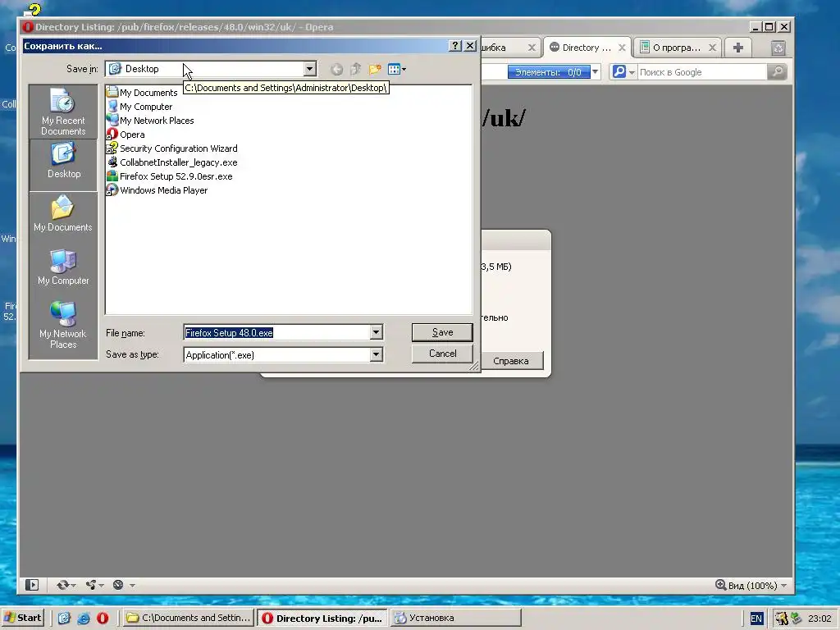The image size is (840, 630).
Task: Click the dialog help question mark button
Action: point(454,46)
